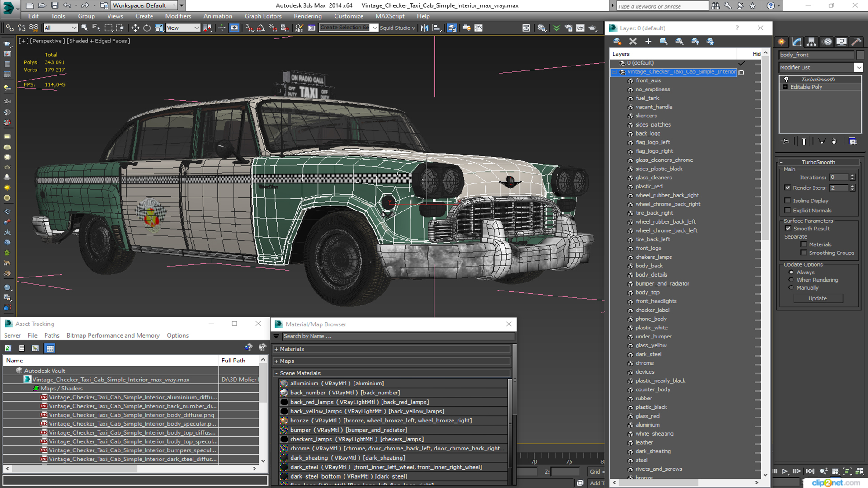Click the Configure Modifier Sets icon
868x488 pixels.
(x=853, y=141)
